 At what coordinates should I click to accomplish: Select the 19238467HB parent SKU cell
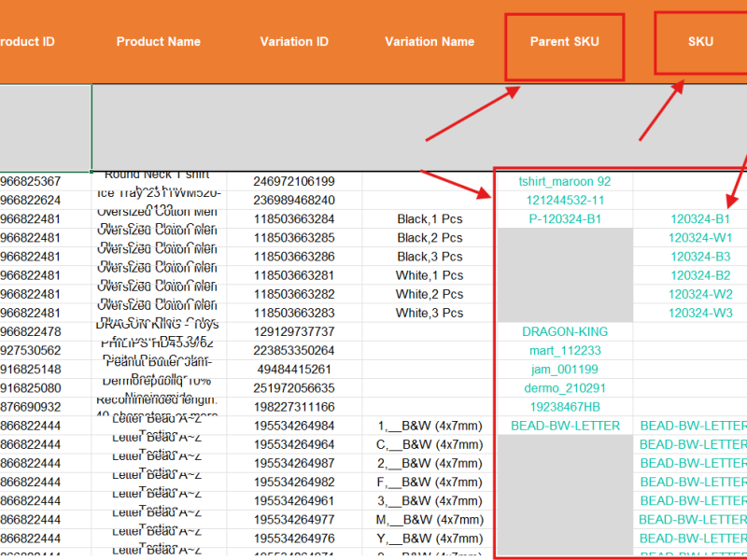564,407
